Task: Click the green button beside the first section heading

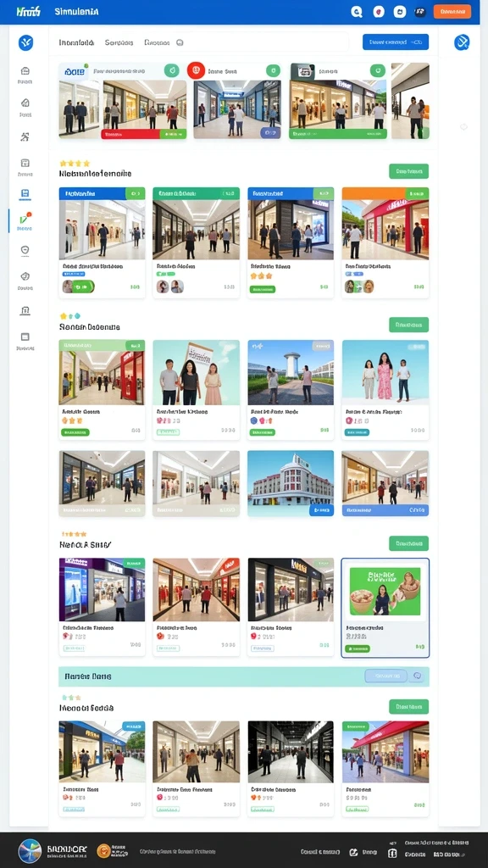Action: (x=408, y=171)
